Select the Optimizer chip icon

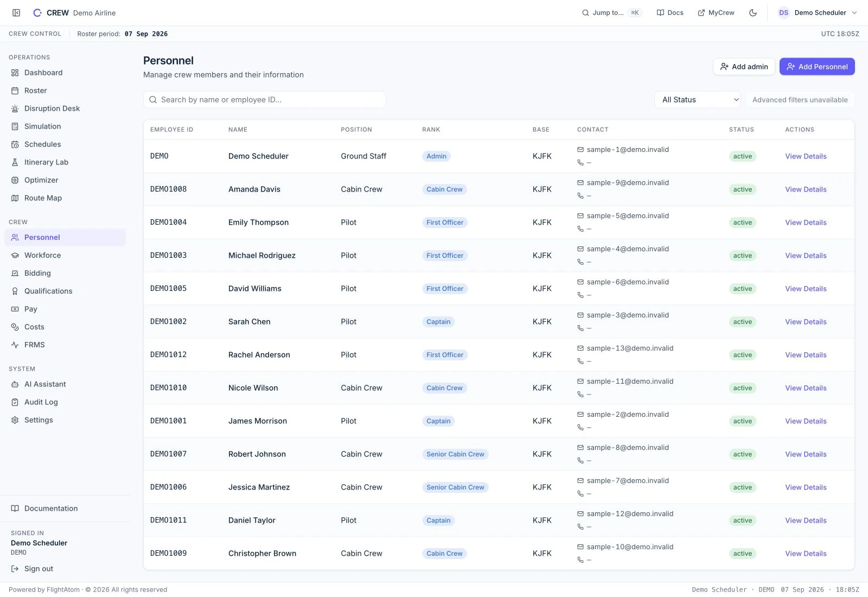coord(15,180)
